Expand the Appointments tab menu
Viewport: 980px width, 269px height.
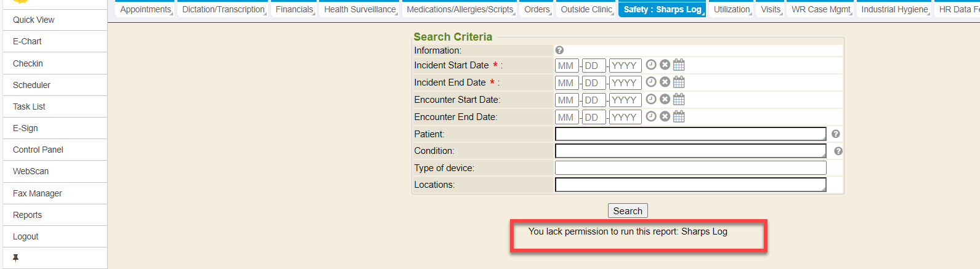pos(146,10)
